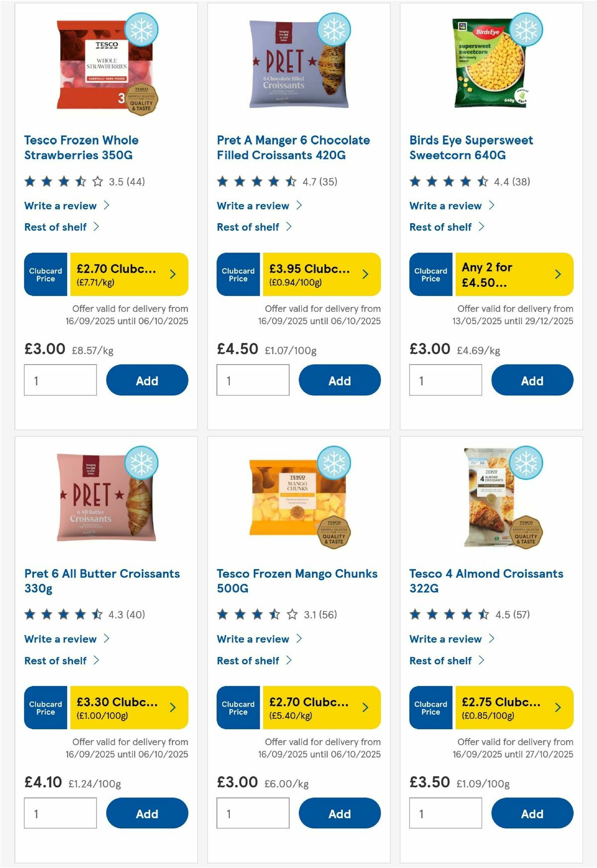Viewport: 597px width, 868px height.
Task: Select the Clubcard Price badge on the almond croissants offer
Action: click(x=430, y=707)
